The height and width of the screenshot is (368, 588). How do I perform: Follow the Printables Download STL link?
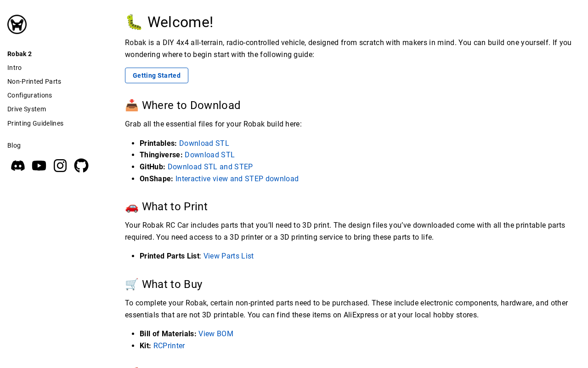(x=204, y=143)
